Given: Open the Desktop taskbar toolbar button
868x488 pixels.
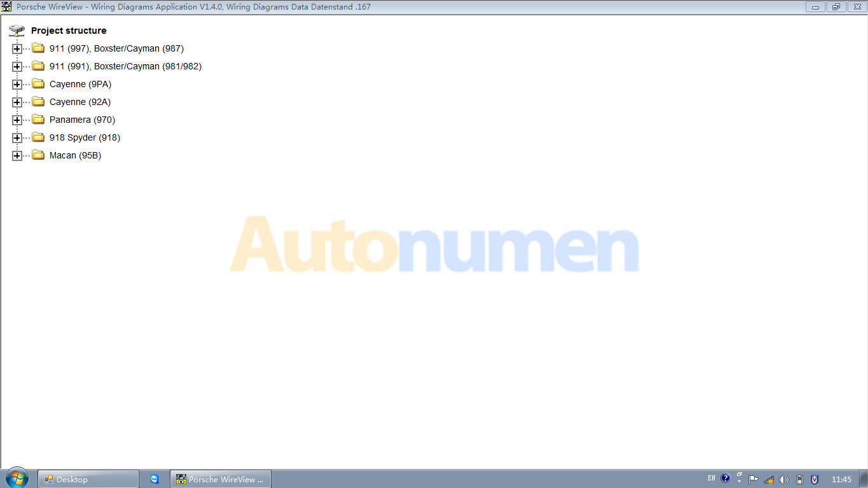Looking at the screenshot, I should pyautogui.click(x=88, y=479).
